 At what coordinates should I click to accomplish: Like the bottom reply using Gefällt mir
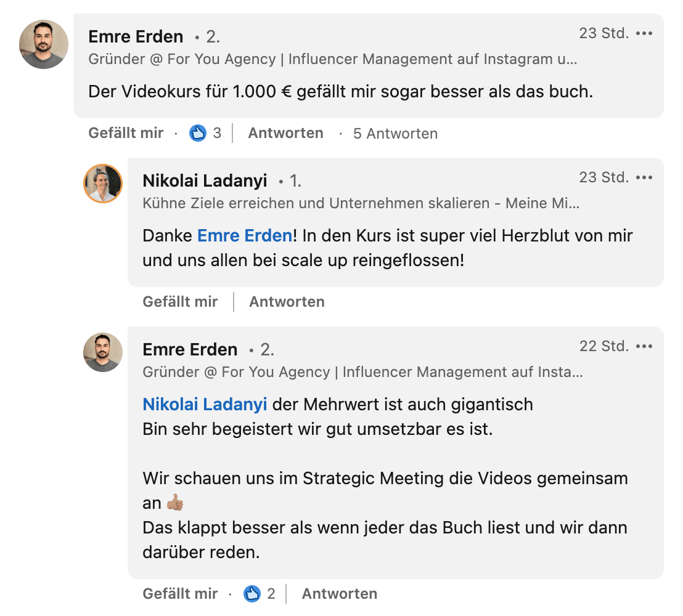tap(180, 594)
